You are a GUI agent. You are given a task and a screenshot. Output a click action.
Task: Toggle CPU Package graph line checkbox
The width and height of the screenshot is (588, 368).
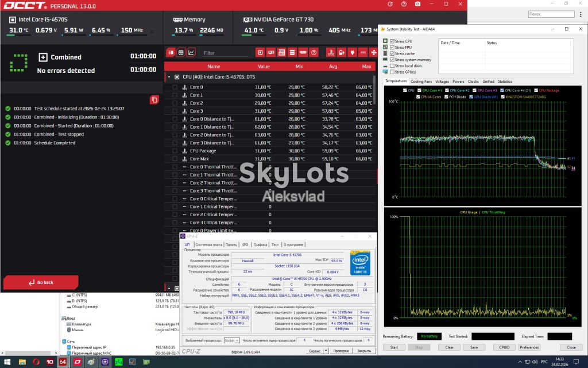click(x=536, y=90)
